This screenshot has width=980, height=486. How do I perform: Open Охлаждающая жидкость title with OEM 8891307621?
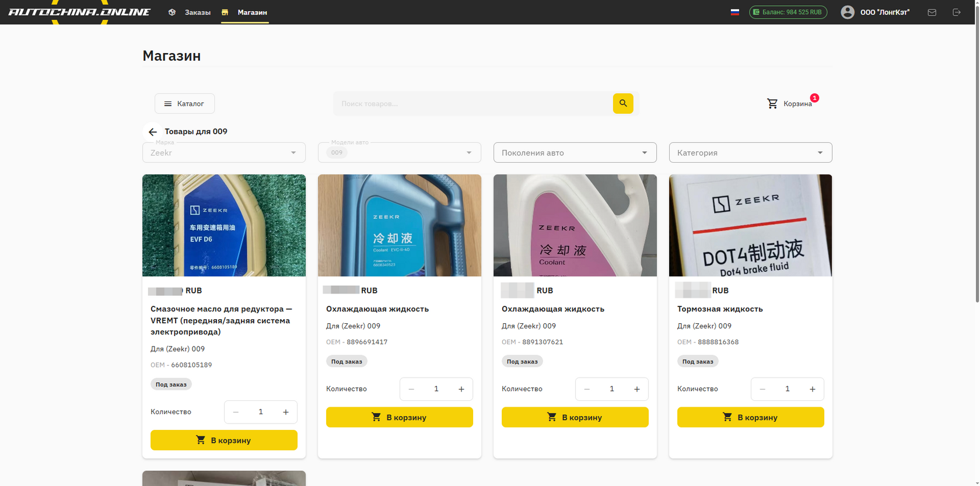(x=553, y=309)
